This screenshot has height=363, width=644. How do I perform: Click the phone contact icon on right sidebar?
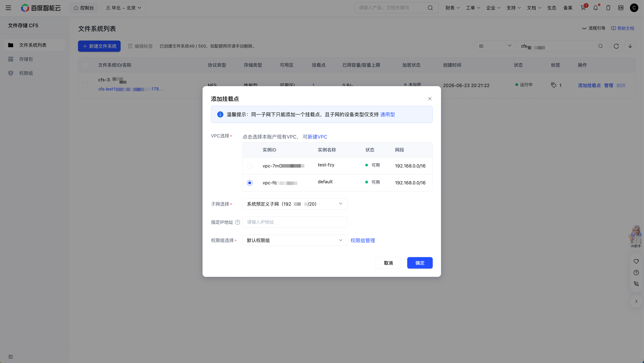click(x=636, y=283)
